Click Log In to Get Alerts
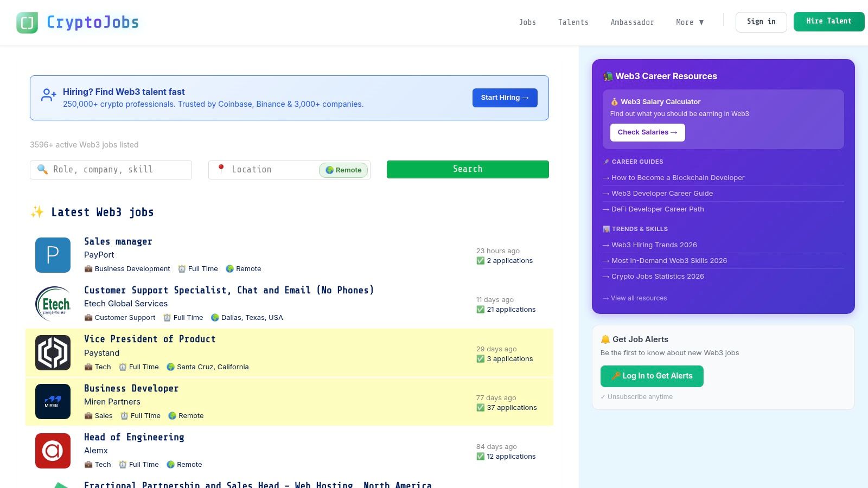This screenshot has width=868, height=488. 652,376
